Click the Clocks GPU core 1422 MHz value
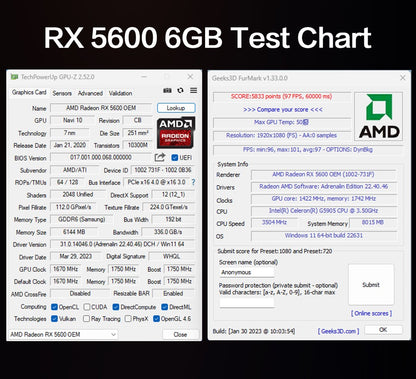416x379 pixels. pyautogui.click(x=323, y=199)
